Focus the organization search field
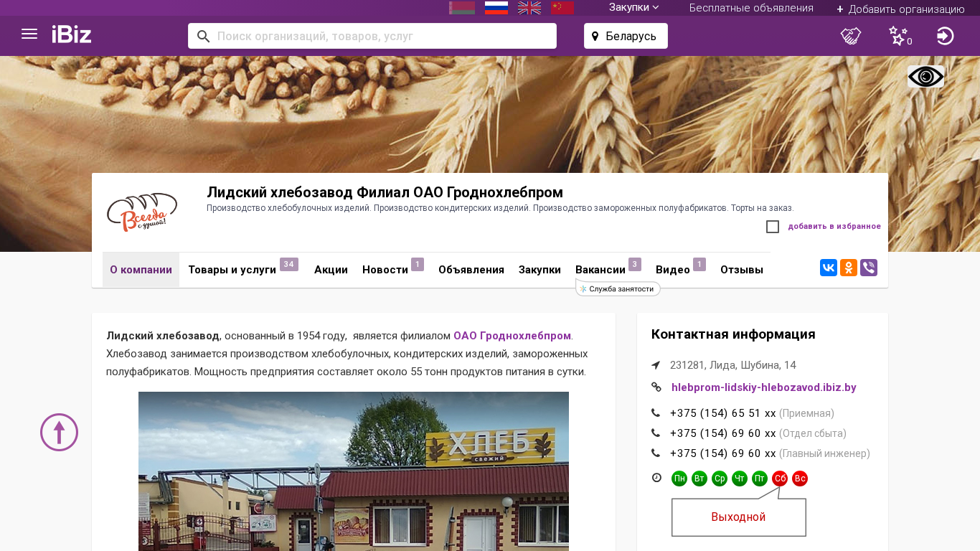The width and height of the screenshot is (980, 551). tap(372, 36)
